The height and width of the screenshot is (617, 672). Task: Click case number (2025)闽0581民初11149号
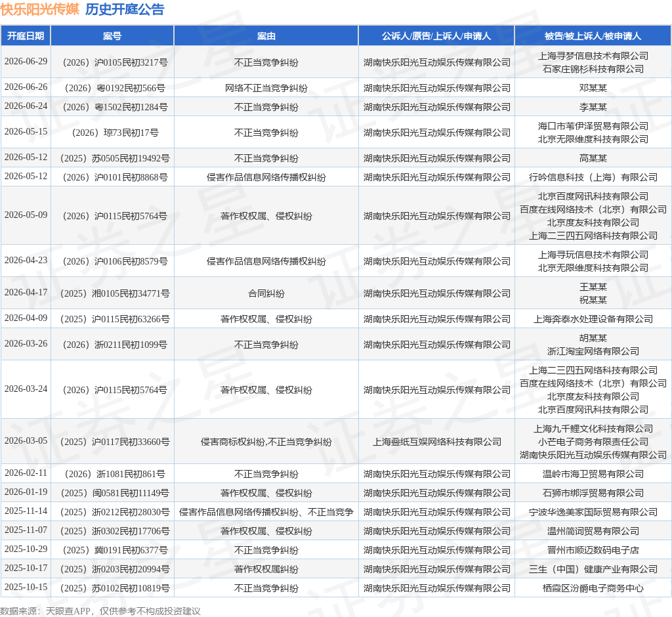(x=115, y=493)
